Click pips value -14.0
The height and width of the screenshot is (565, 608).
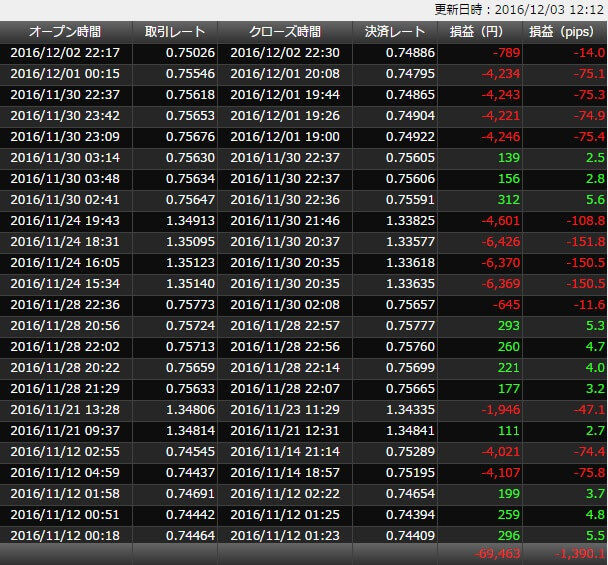(589, 53)
